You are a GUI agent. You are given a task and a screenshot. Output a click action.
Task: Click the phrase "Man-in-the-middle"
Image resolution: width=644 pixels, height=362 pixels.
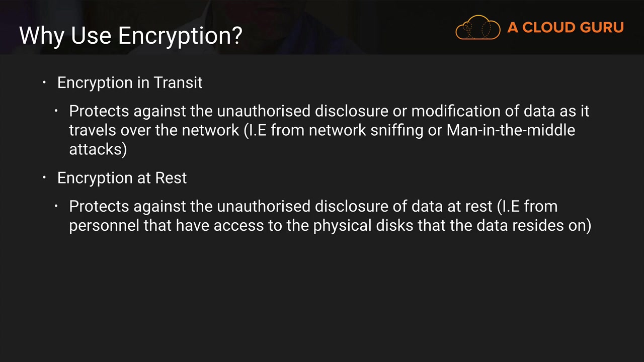[511, 130]
